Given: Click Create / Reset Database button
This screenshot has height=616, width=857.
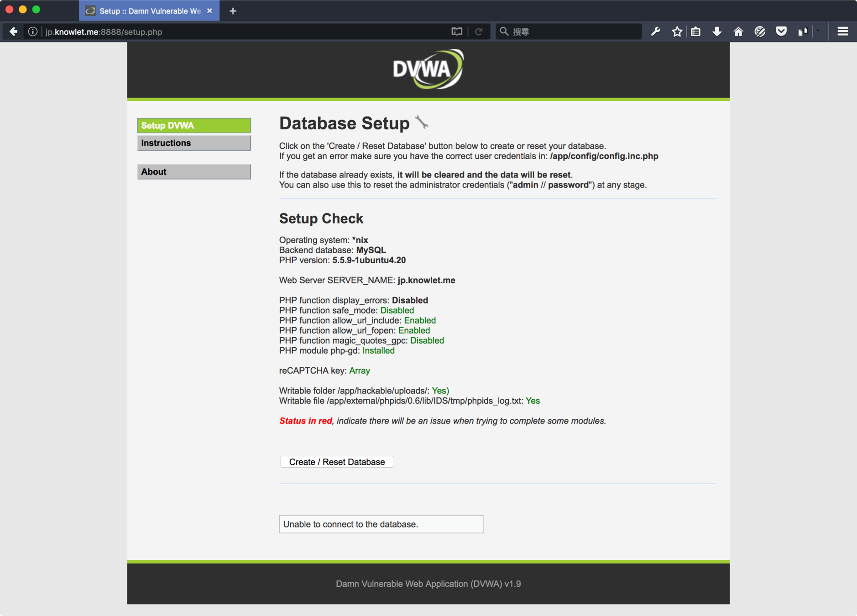Looking at the screenshot, I should point(337,462).
